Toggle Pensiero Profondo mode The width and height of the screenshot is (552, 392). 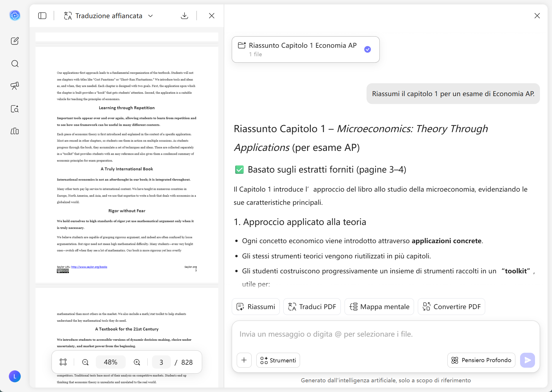click(481, 360)
